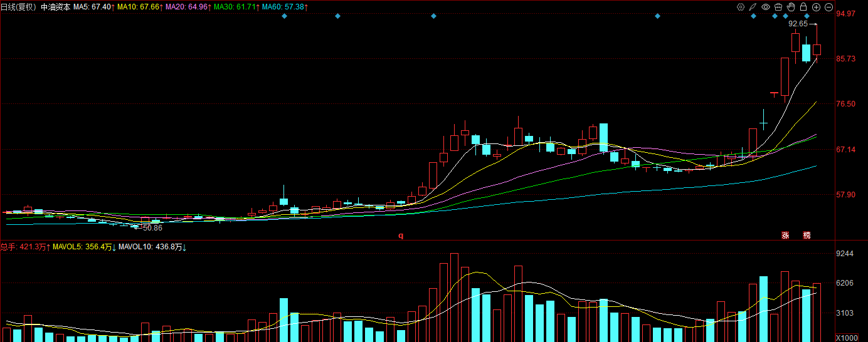Click the MAVOL5: 356.4万 label
This screenshot has height=342, width=868.
pyautogui.click(x=85, y=247)
